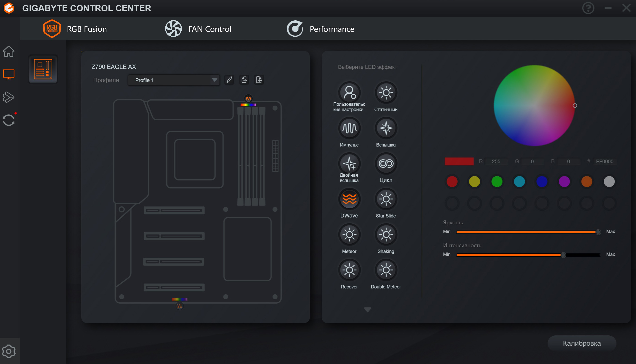
Task: Expand more LED effects arrow
Action: coord(367,310)
